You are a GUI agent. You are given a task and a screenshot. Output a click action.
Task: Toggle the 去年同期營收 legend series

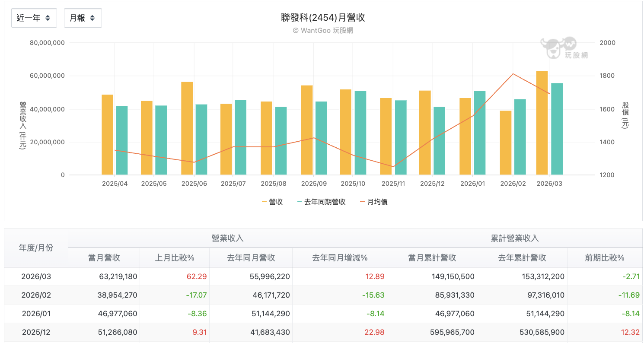pyautogui.click(x=322, y=202)
